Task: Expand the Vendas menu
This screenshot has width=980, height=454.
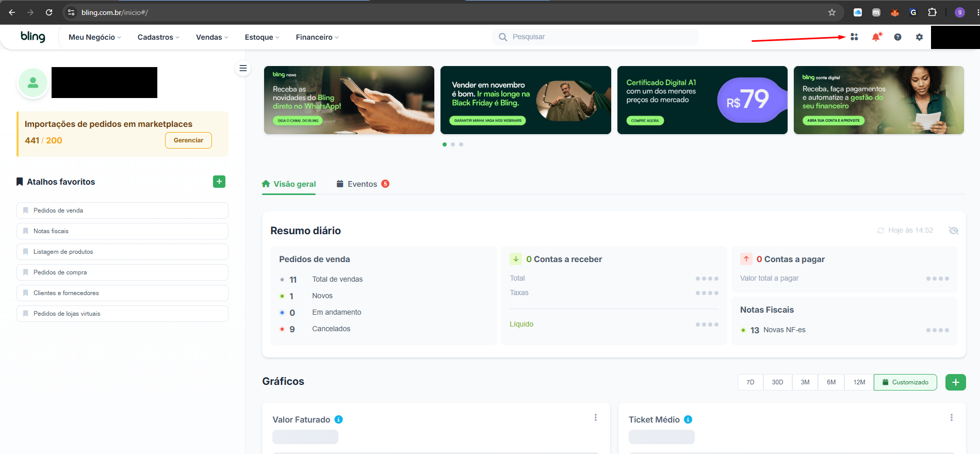Action: click(x=212, y=37)
